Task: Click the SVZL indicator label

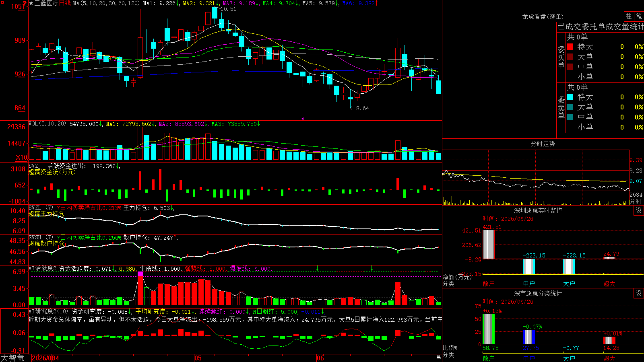Action: click(x=35, y=208)
